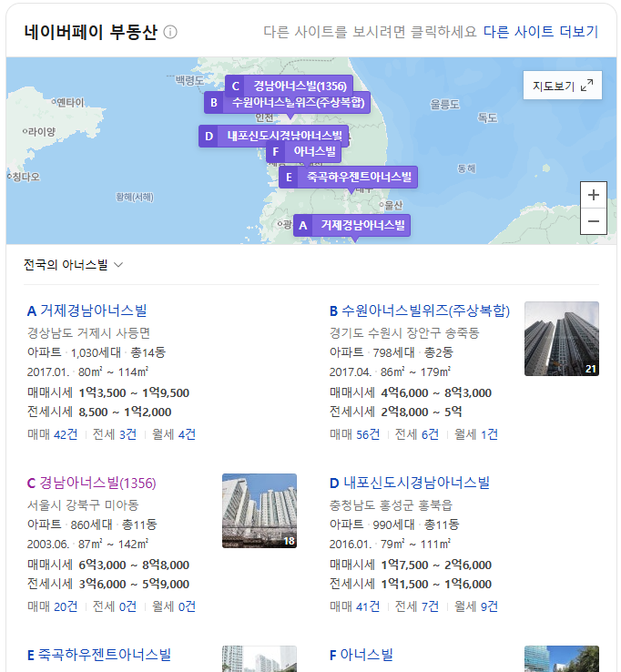Click the 지도보기 expand map button

pos(563,86)
